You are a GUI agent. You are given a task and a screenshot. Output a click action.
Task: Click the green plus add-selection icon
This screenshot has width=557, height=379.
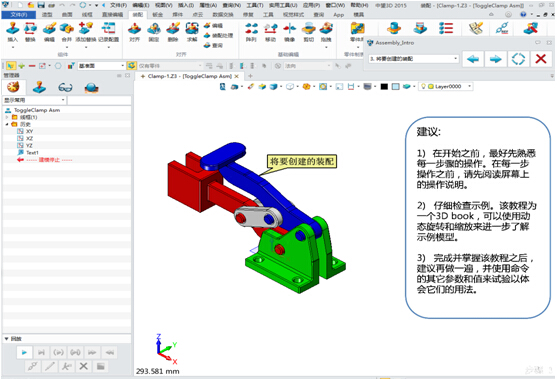tap(22, 66)
